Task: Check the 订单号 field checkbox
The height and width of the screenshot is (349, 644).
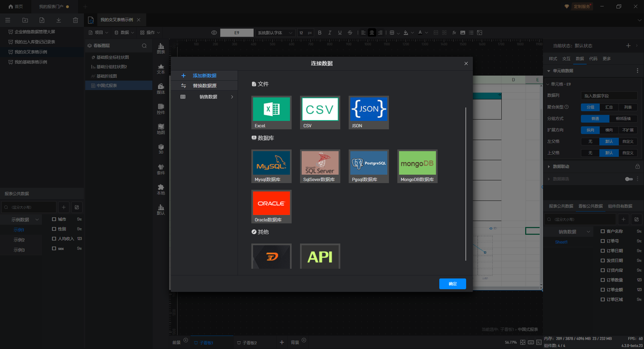Action: pos(603,241)
